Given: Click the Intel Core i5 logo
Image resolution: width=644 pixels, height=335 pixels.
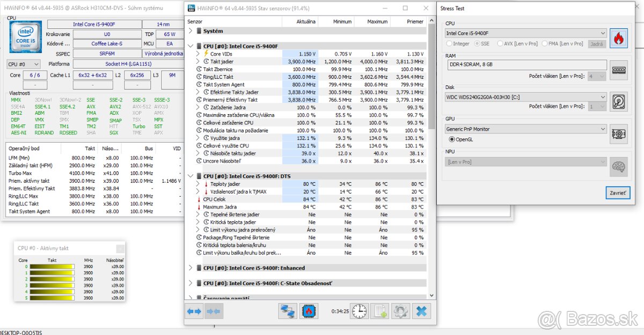Looking at the screenshot, I should (26, 37).
